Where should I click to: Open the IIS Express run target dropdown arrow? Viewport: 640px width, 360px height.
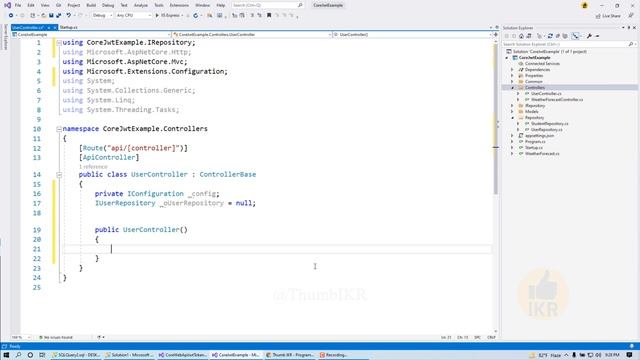[x=182, y=16]
